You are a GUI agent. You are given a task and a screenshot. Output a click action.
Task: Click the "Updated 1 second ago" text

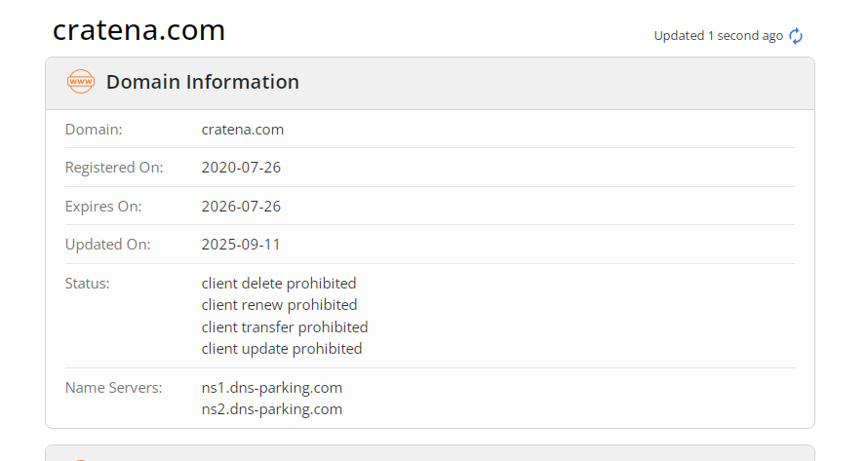[x=718, y=36]
